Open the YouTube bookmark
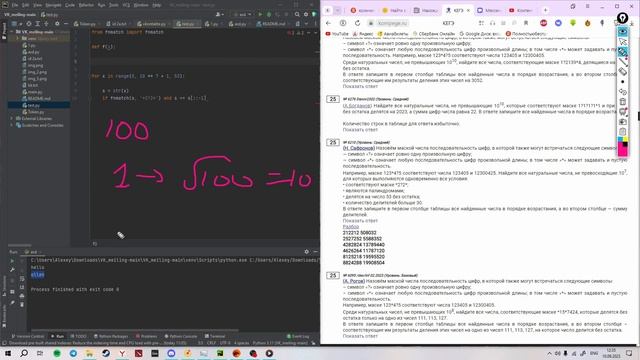This screenshot has width=640, height=360. pyautogui.click(x=337, y=34)
